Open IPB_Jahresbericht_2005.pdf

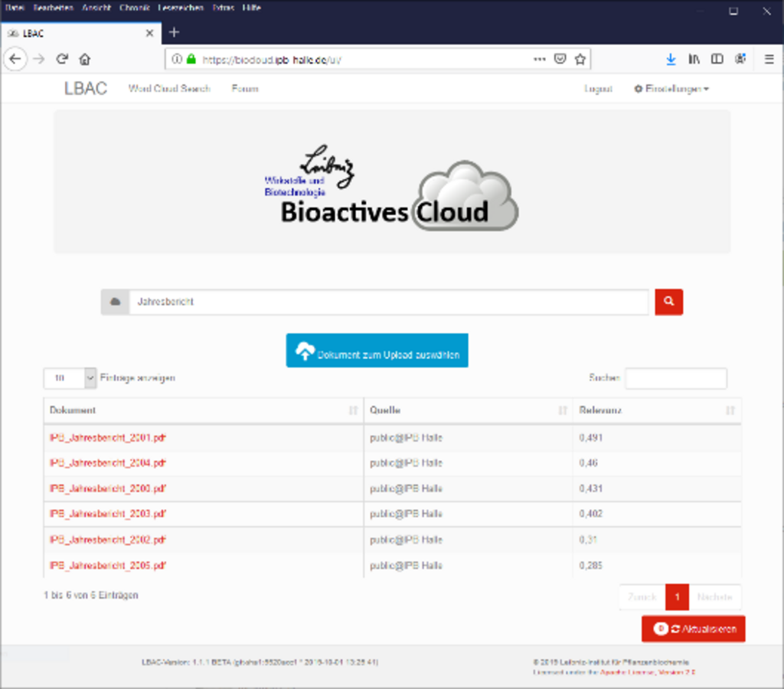pos(107,566)
